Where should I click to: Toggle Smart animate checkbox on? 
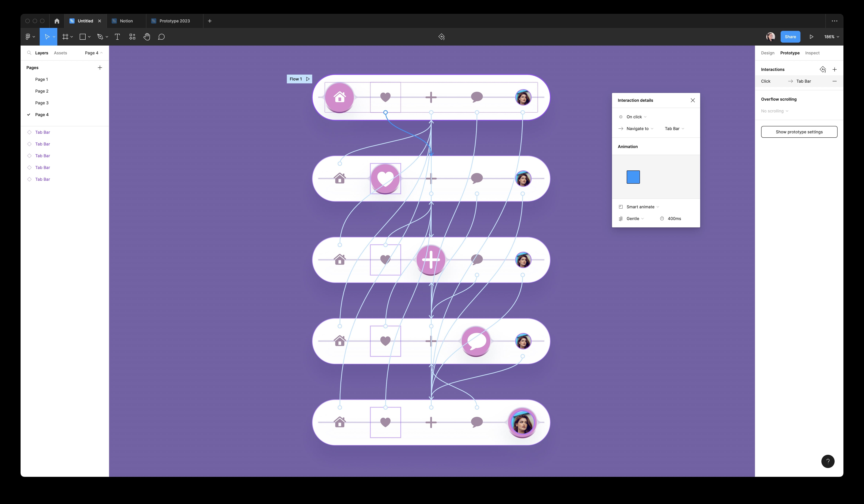[x=620, y=206]
